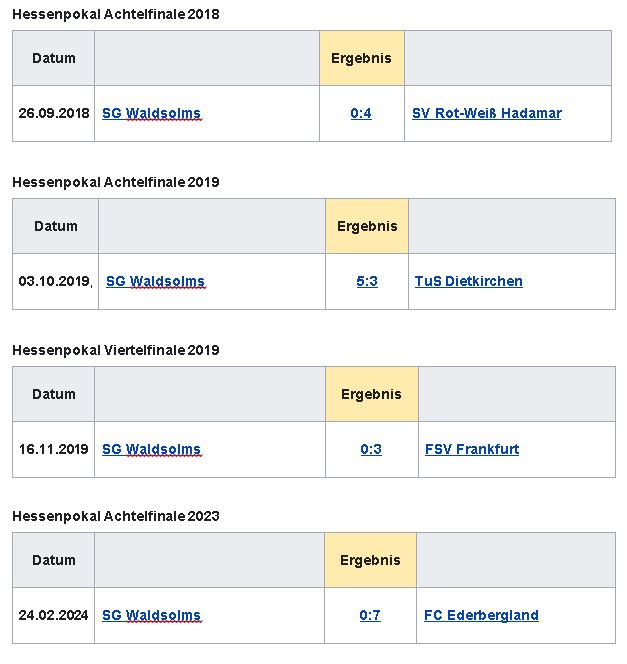The width and height of the screenshot is (627, 664).
Task: Click the 5:3 result link
Action: pyautogui.click(x=367, y=281)
